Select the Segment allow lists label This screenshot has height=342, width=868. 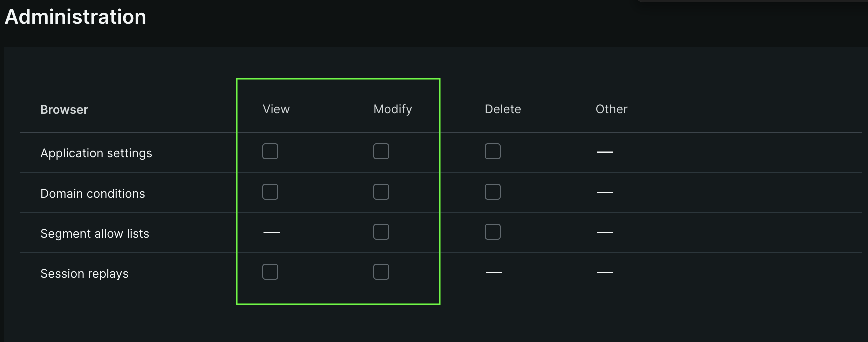95,234
